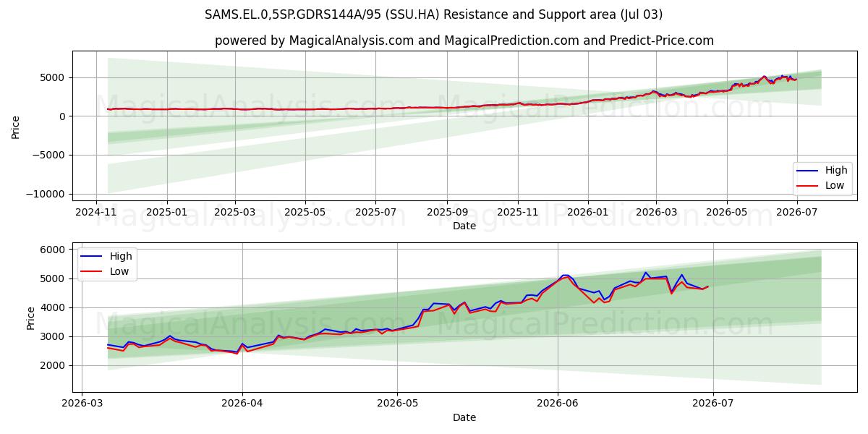Click the 'Date' axis title under bottom chart

[464, 417]
